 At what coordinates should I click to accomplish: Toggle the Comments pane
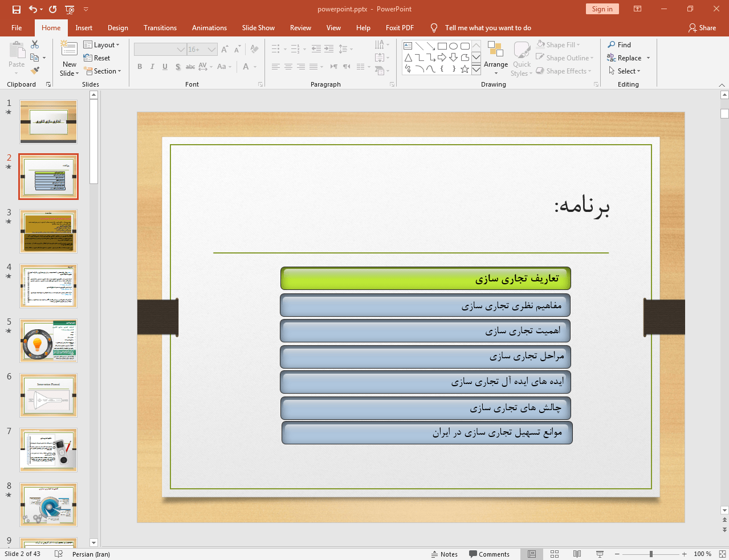point(489,554)
